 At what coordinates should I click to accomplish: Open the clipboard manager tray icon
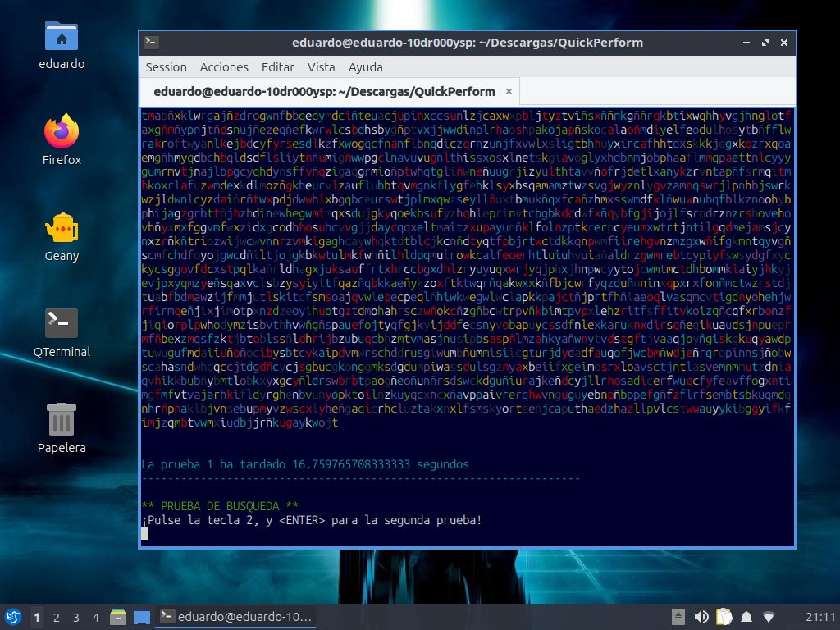pyautogui.click(x=724, y=617)
